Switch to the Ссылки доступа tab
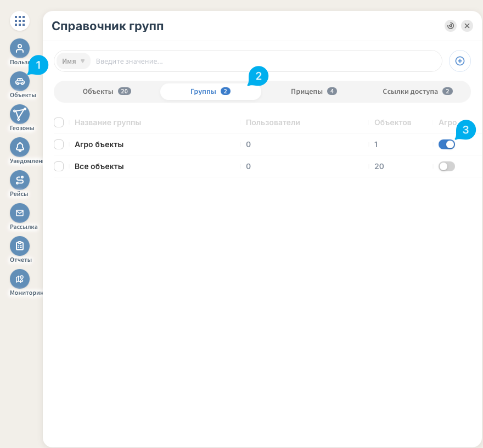The height and width of the screenshot is (448, 483). 417,92
